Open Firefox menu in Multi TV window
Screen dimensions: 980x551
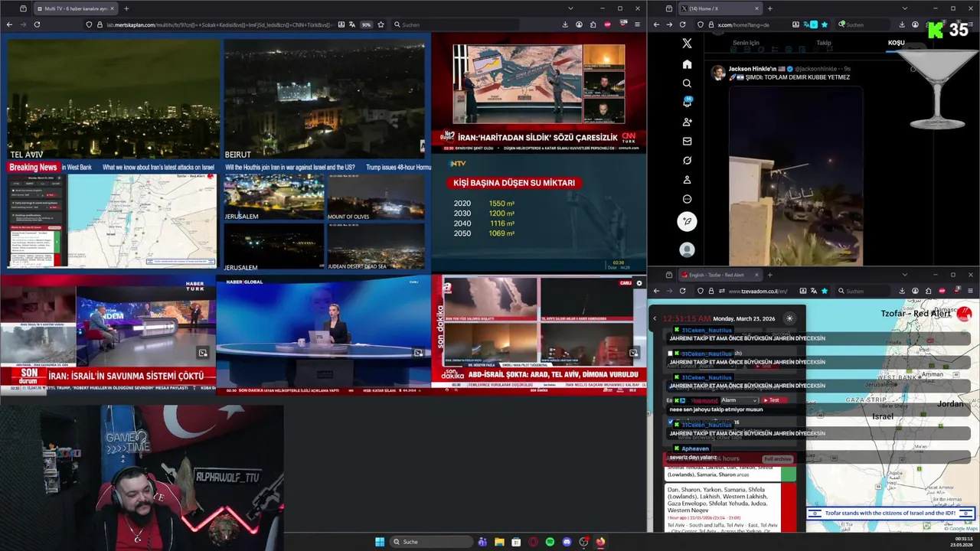pos(636,24)
